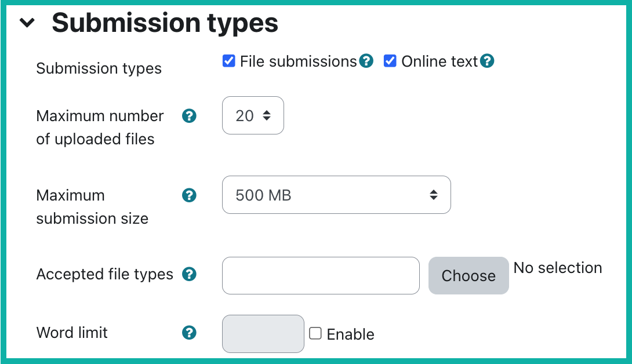Disable Online text submissions
Screen dimensions: 632x364
tap(390, 60)
